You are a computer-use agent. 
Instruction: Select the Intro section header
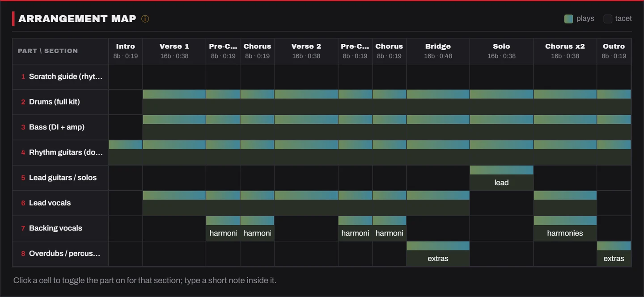point(126,51)
